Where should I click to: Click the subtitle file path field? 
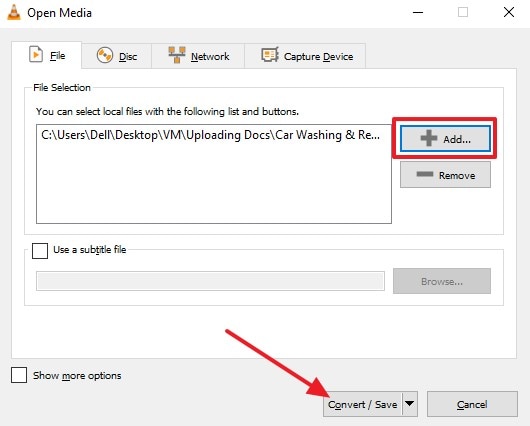pos(210,281)
